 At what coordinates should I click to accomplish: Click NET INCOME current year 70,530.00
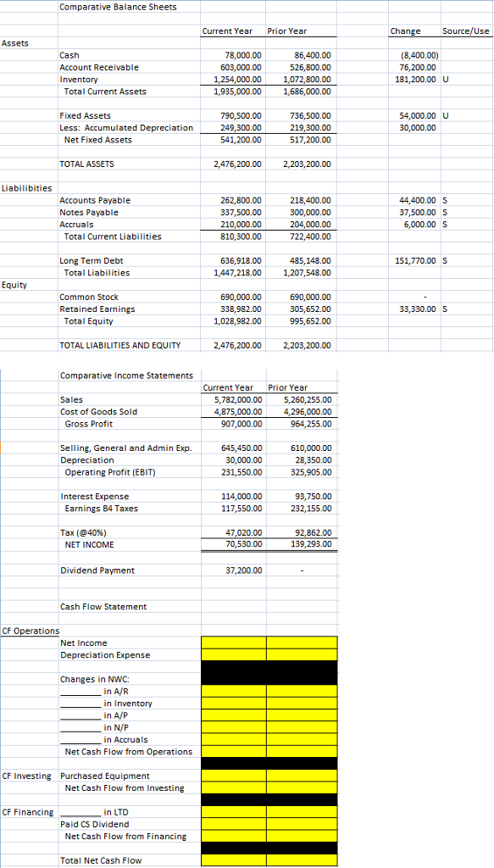point(246,544)
